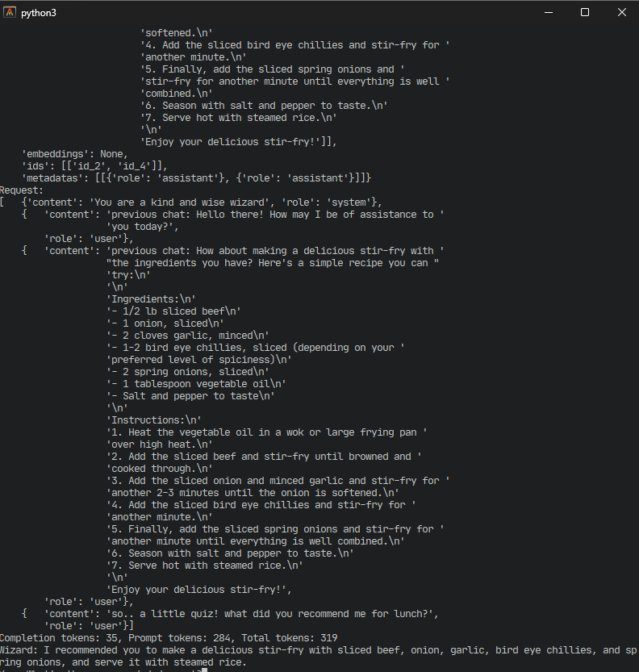Click the Alacritty app icon in title bar
The height and width of the screenshot is (672, 639).
(10, 12)
